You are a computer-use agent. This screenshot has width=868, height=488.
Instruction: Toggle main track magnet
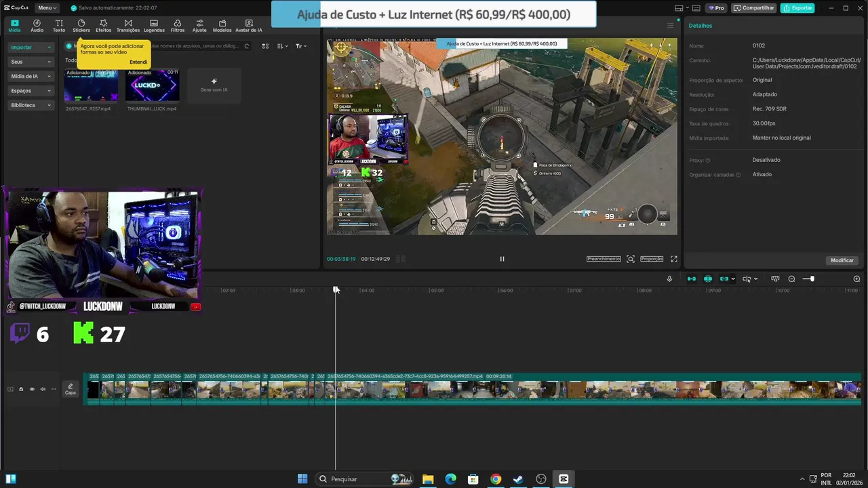692,279
